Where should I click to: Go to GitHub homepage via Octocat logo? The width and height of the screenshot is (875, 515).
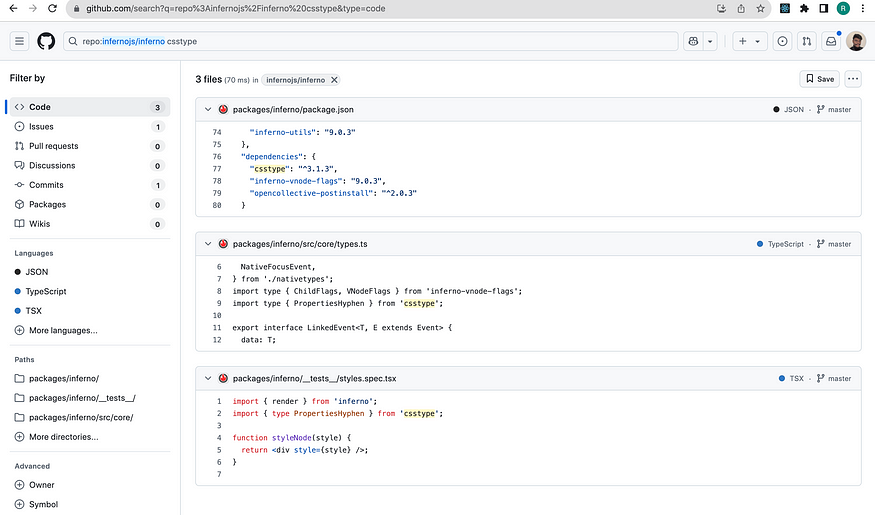pyautogui.click(x=46, y=41)
